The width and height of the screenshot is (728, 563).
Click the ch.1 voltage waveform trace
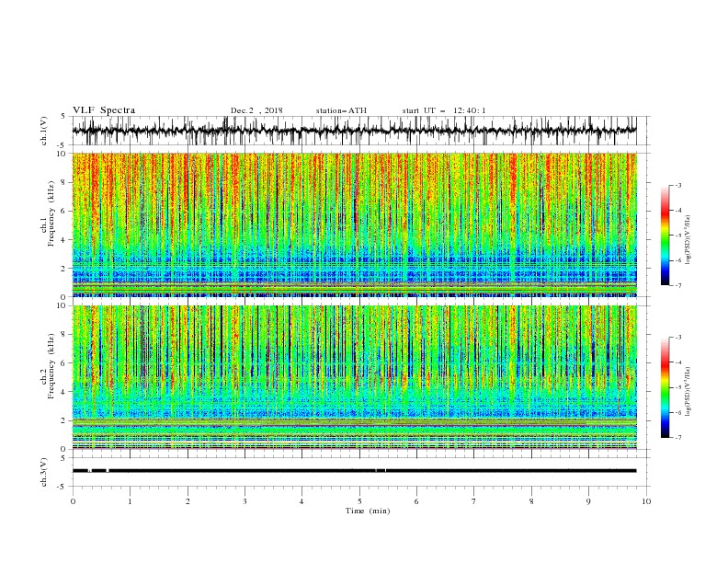[x=354, y=131]
